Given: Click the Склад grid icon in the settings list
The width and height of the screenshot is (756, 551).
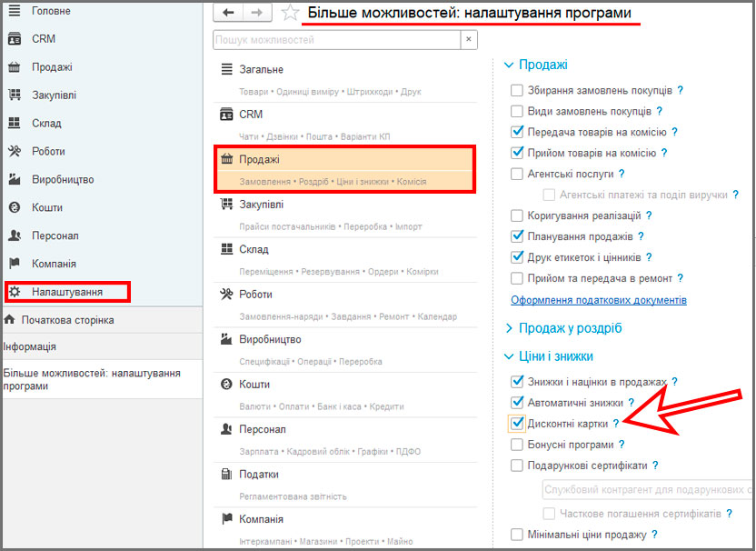Looking at the screenshot, I should tap(227, 249).
